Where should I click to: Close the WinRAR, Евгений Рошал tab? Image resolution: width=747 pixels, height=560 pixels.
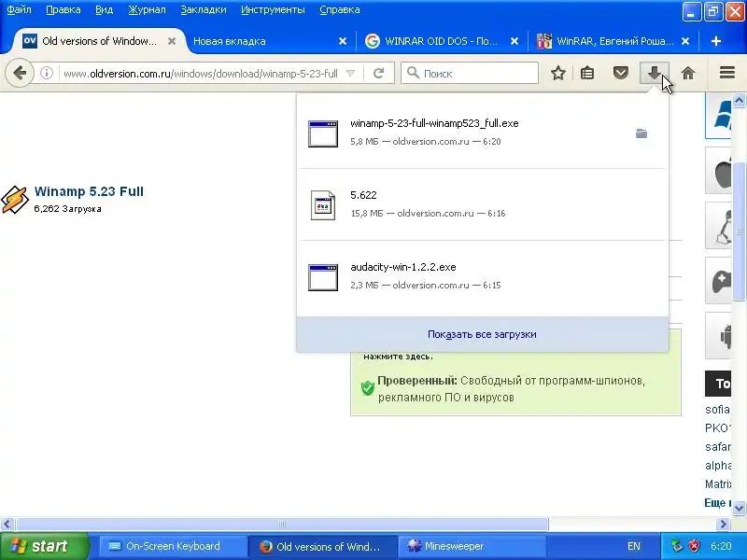coord(685,41)
